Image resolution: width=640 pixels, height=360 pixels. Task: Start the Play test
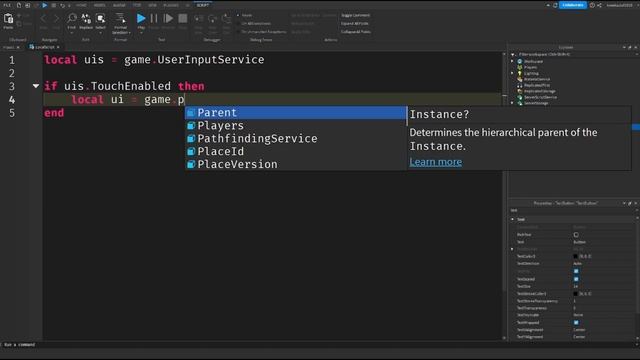coord(141,18)
